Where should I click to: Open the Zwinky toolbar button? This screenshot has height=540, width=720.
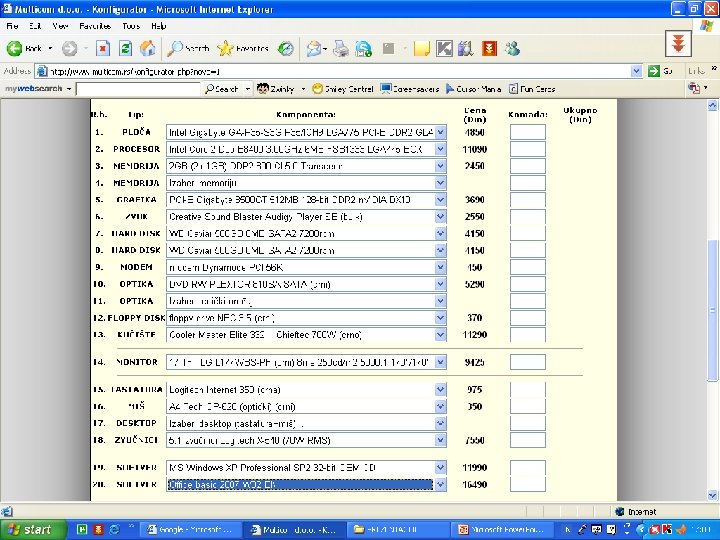tap(276, 89)
